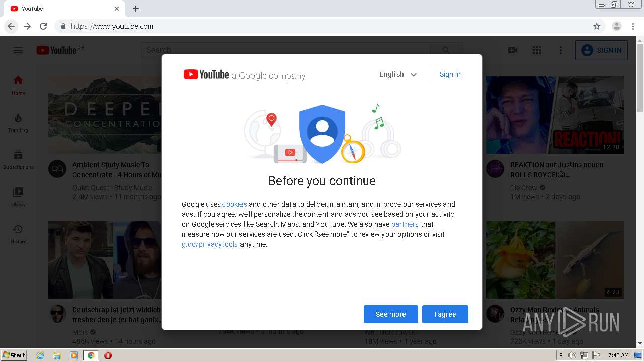Click the address bar URL field
Screen dimensions: 644x362
[x=322, y=26]
